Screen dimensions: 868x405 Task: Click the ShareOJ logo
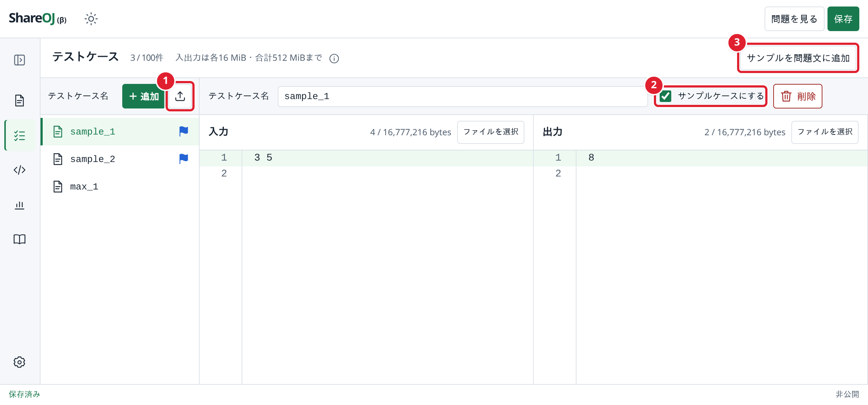[38, 18]
